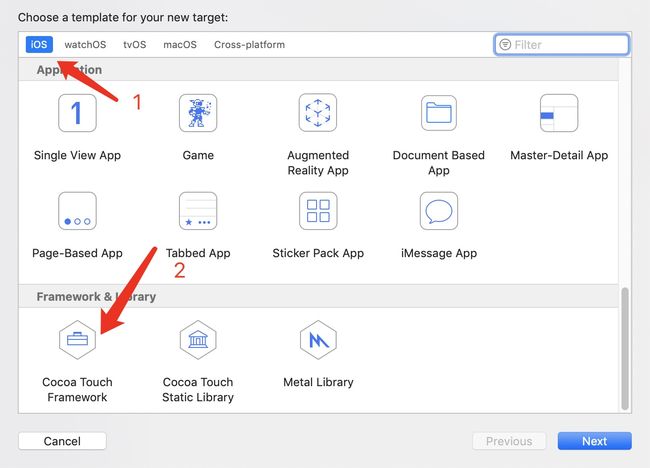Pick the Page-Based App icon
The height and width of the screenshot is (468, 650).
77,211
